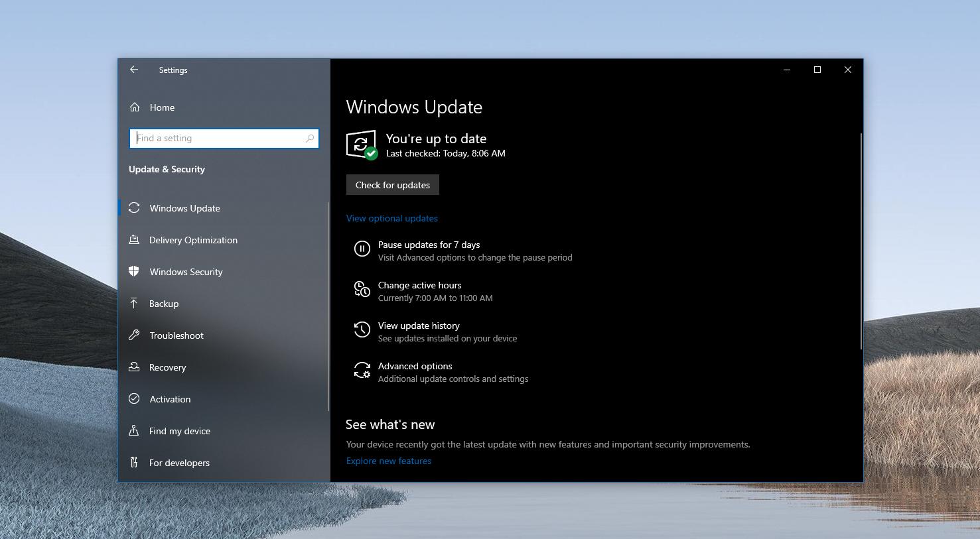Click the pause circle icon

362,249
